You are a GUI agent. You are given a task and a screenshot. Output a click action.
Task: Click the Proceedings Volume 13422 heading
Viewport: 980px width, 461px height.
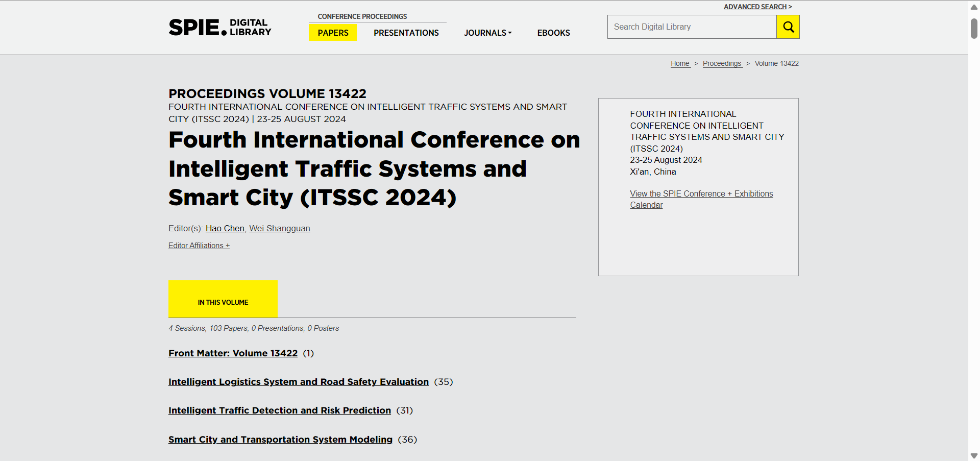coord(267,93)
